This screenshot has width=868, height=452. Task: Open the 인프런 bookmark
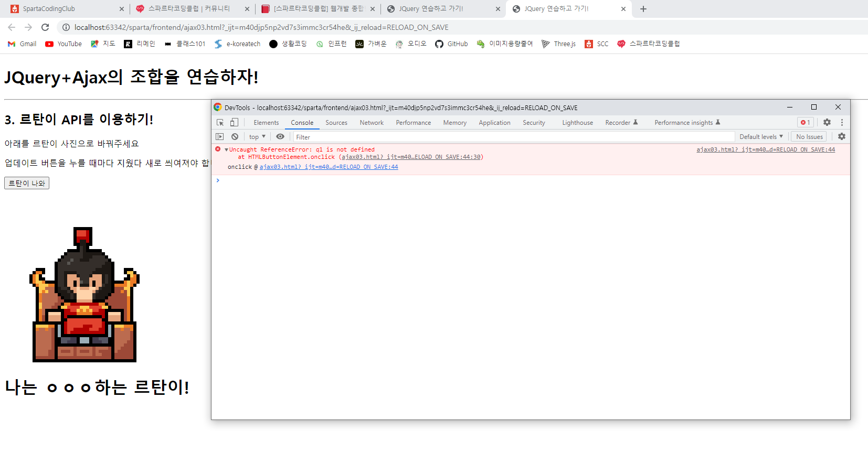(331, 44)
